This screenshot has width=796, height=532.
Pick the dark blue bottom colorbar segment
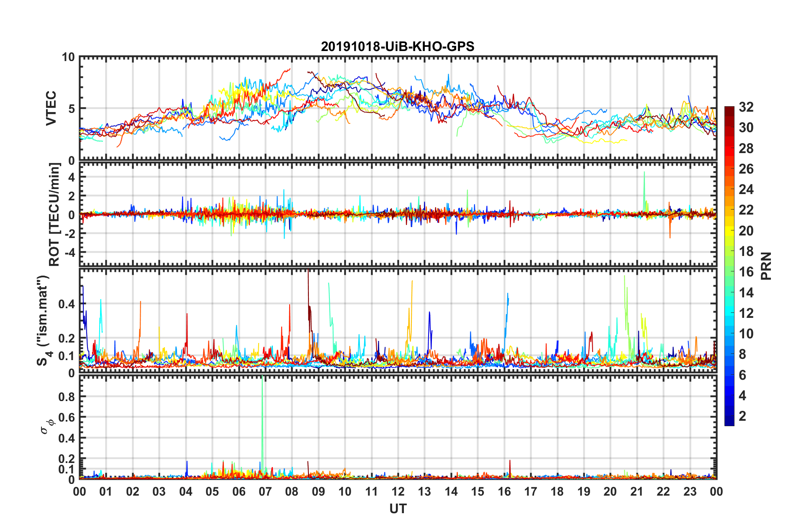[x=729, y=421]
